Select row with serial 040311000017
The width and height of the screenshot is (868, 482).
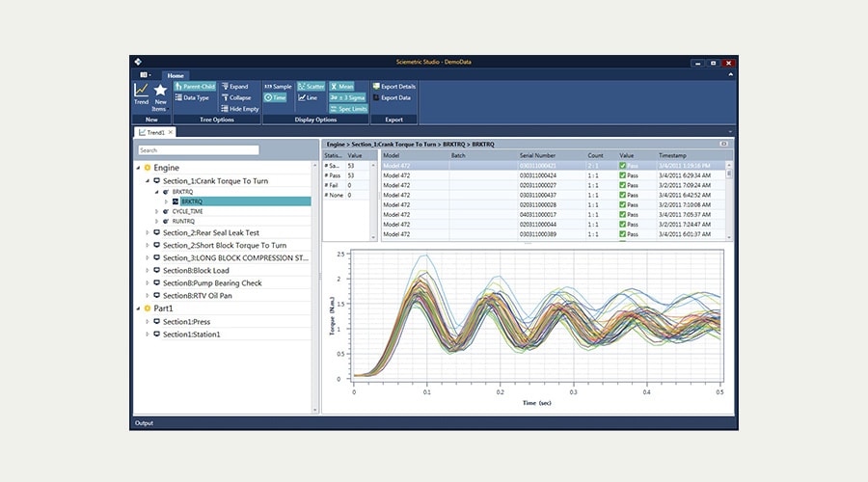coord(554,215)
